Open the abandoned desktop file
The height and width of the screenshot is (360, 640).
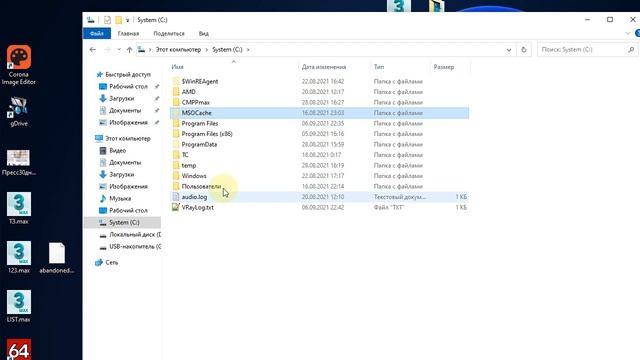click(57, 258)
